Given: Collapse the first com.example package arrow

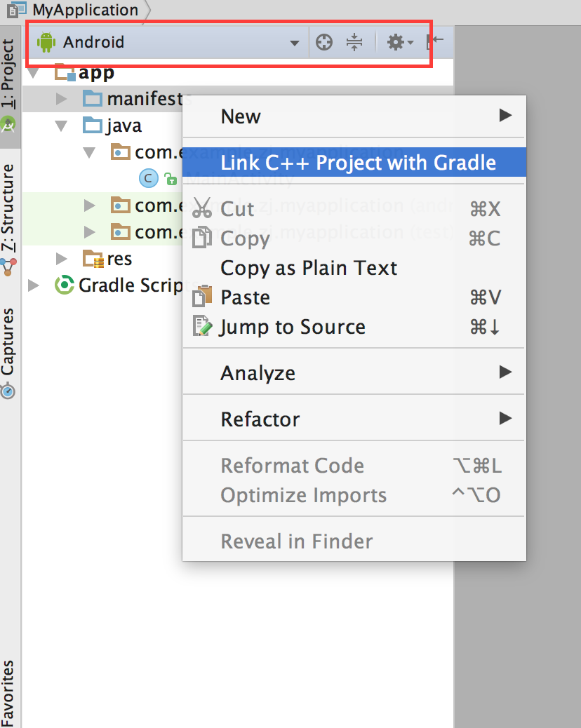Looking at the screenshot, I should pyautogui.click(x=89, y=153).
